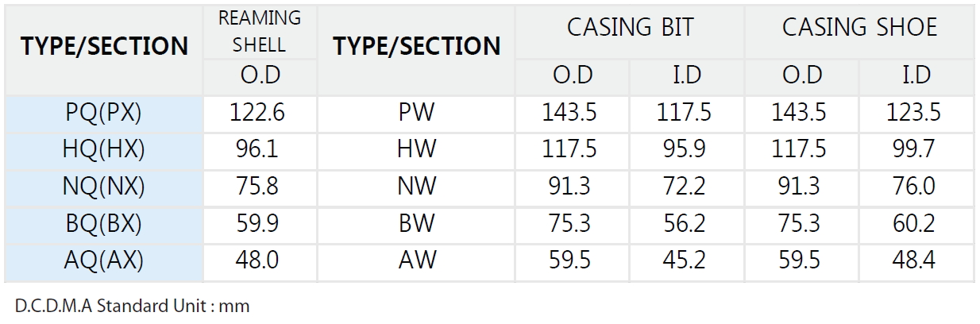
Task: Click the PQ(PX) row label
Action: click(x=104, y=113)
